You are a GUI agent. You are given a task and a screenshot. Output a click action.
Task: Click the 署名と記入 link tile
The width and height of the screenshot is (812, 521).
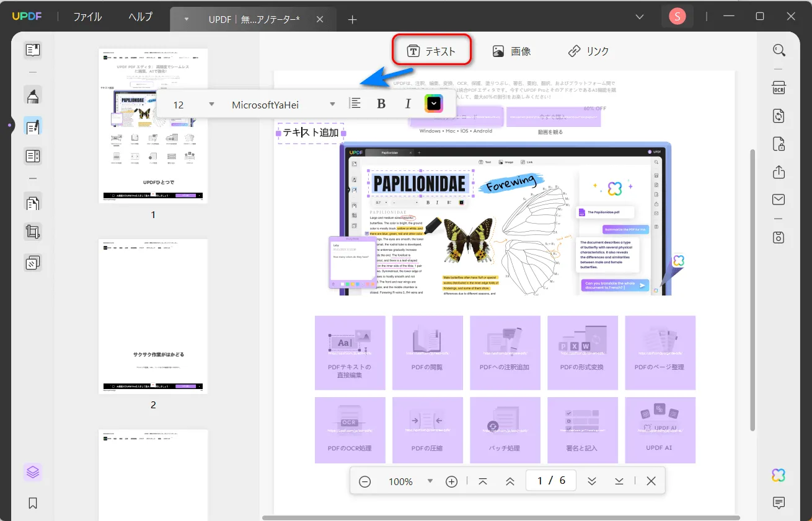coord(583,430)
